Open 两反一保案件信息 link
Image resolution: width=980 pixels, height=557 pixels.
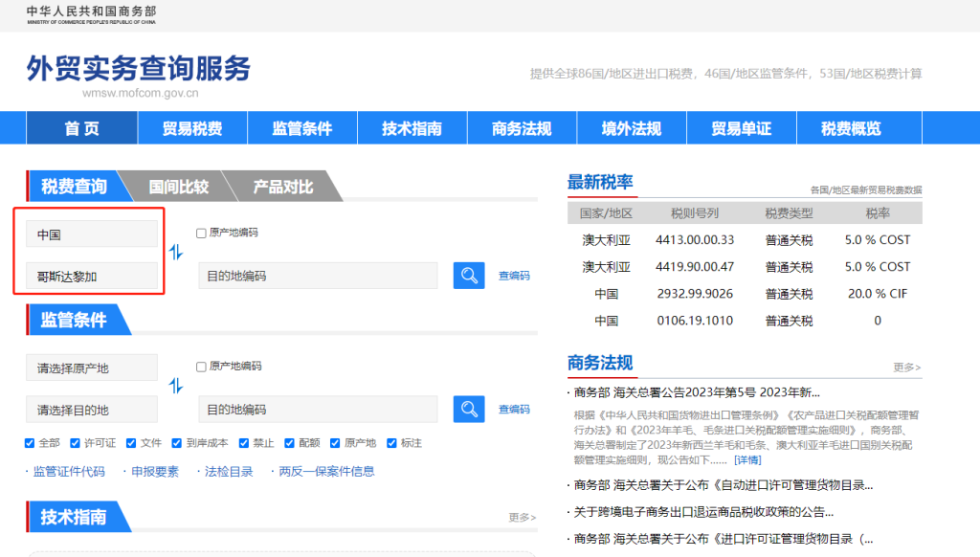tap(326, 472)
